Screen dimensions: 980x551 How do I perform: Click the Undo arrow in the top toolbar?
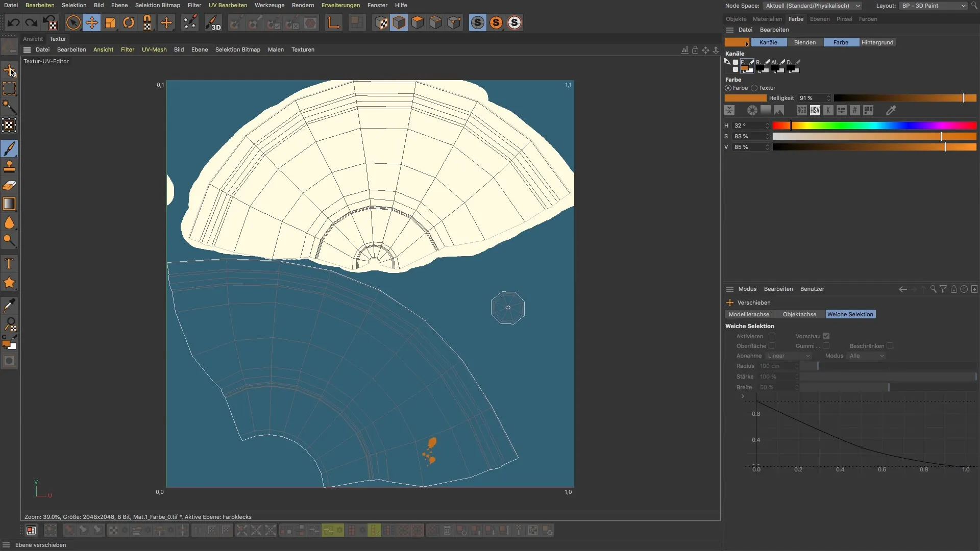14,23
